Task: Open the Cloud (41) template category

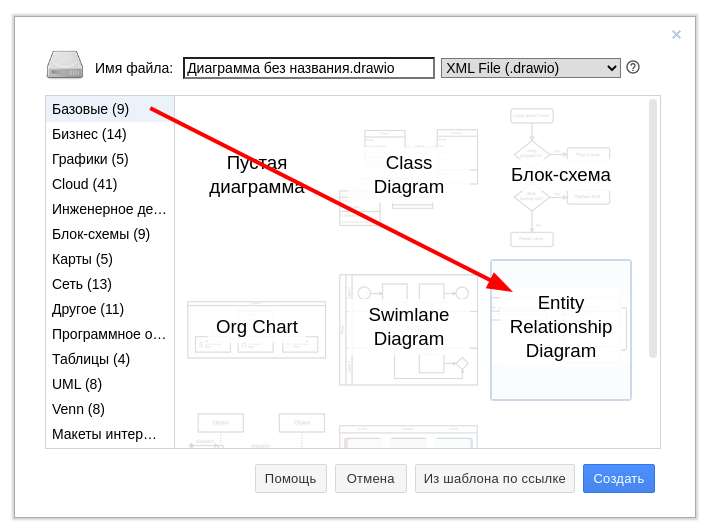Action: click(x=85, y=184)
